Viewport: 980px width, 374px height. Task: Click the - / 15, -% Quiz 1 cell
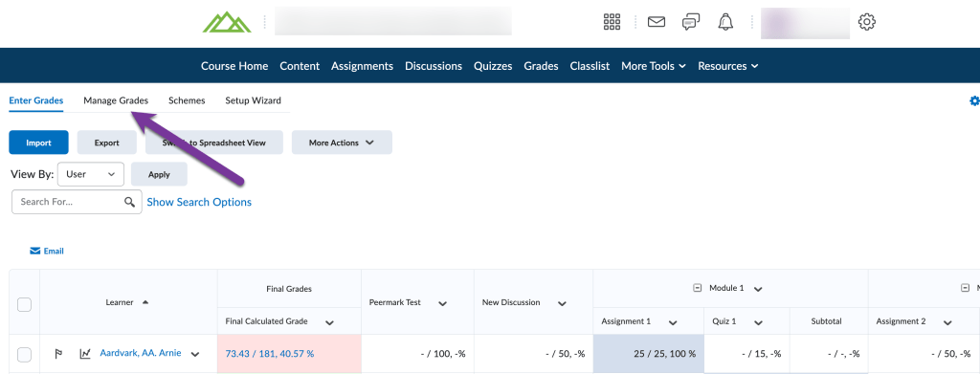coord(746,354)
